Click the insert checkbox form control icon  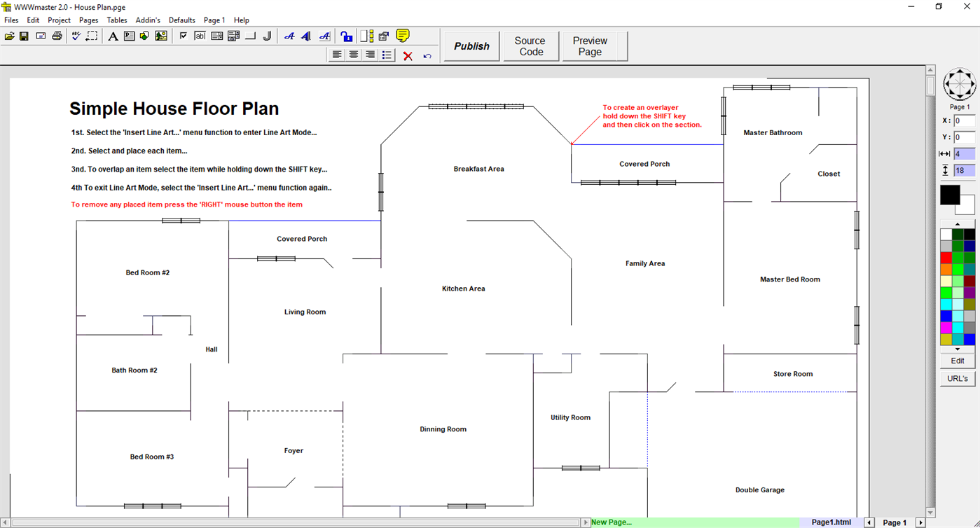coord(183,36)
